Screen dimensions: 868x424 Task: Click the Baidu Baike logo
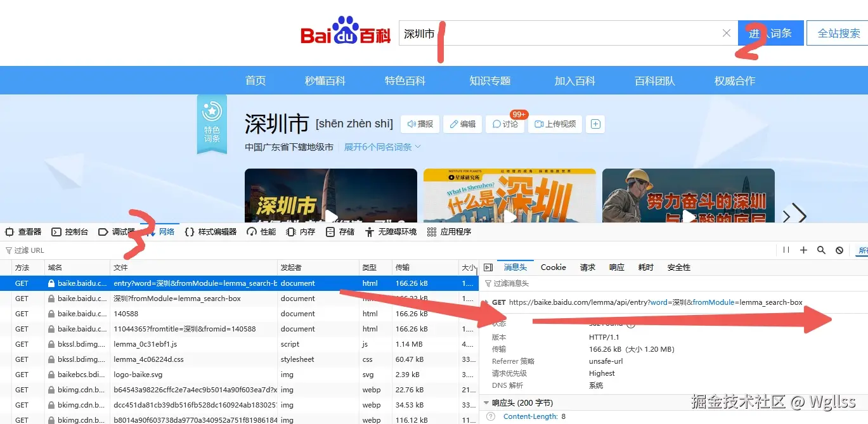click(346, 32)
